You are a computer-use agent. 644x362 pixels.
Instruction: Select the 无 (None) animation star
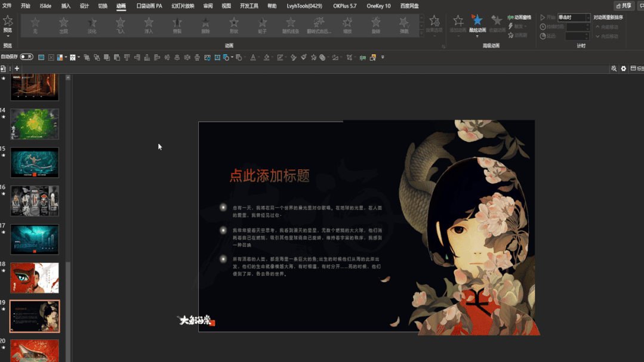35,24
